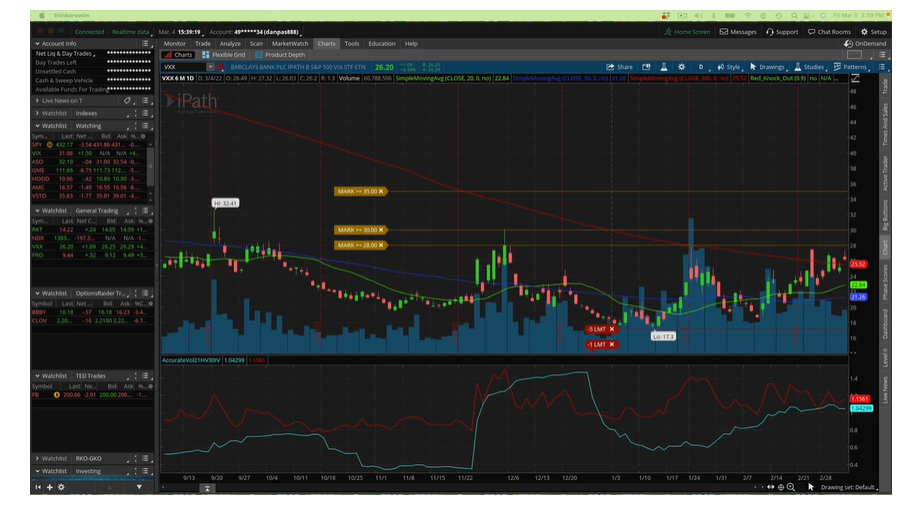This screenshot has height=523, width=916.
Task: Select SPY row in Watching watchlist
Action: click(91, 144)
